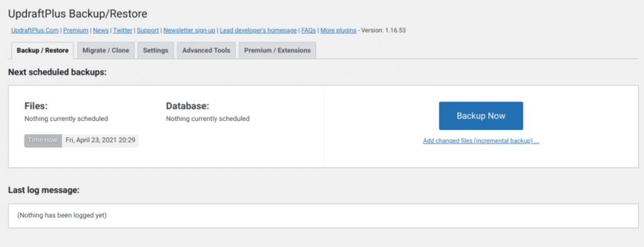Open the Twitter link
Image resolution: width=644 pixels, height=247 pixels.
pos(123,30)
